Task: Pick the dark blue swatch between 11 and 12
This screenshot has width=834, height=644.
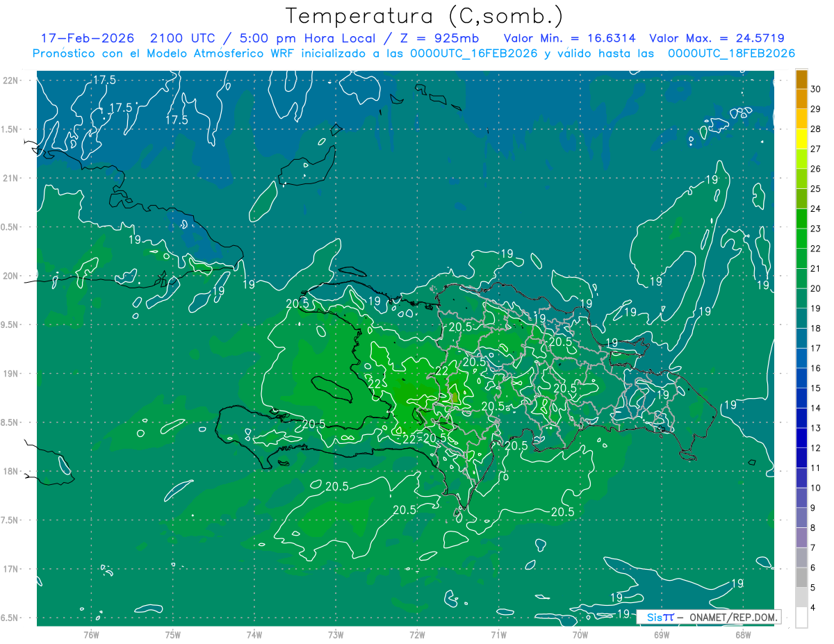Action: click(x=801, y=458)
